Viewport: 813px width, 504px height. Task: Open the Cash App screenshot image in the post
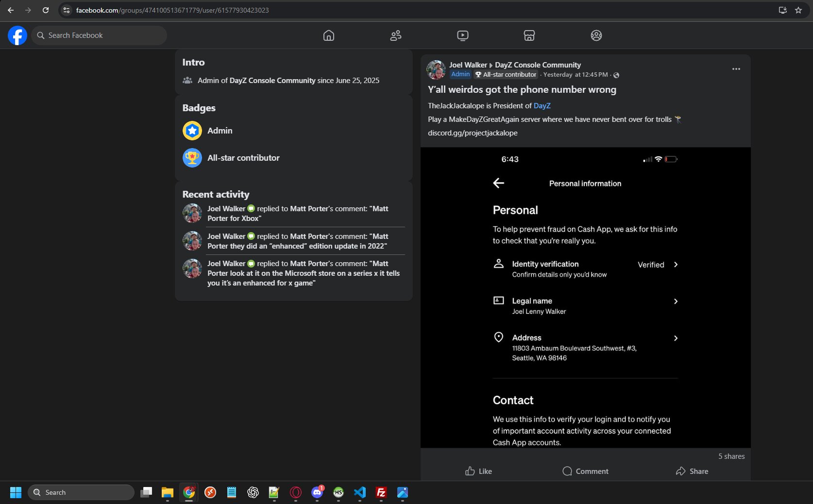point(586,298)
